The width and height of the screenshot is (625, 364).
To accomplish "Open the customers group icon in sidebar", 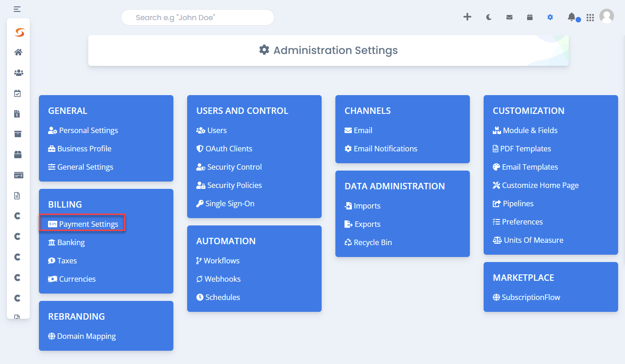I will pos(18,73).
